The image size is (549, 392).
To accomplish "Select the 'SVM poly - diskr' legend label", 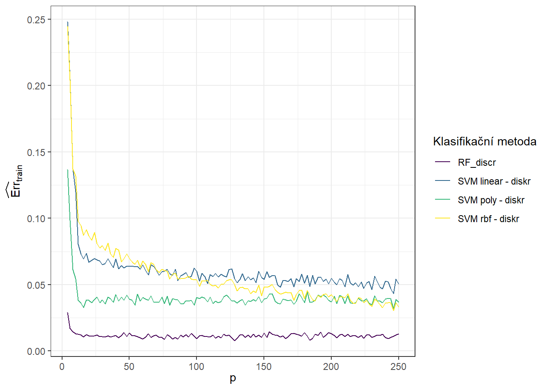I will click(x=491, y=200).
